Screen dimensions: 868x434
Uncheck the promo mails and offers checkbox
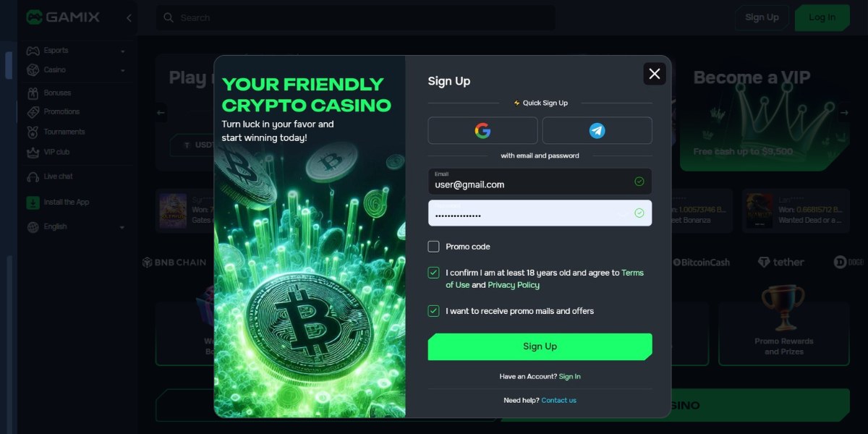(433, 311)
